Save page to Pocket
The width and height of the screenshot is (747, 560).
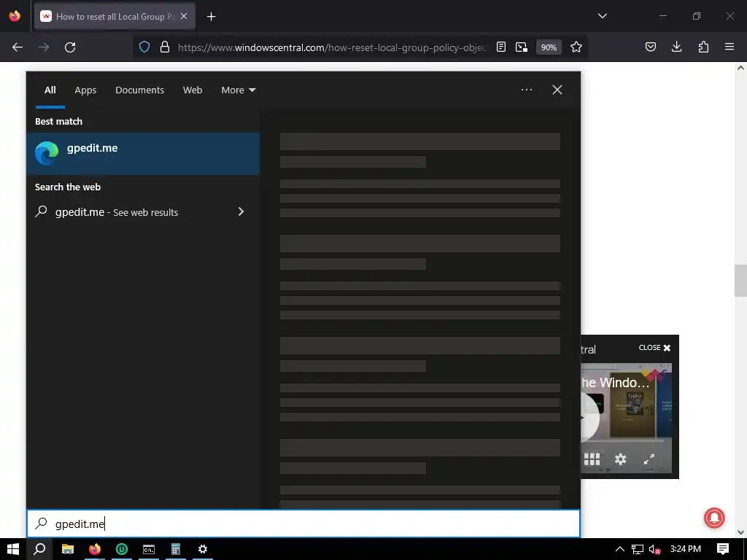click(x=650, y=47)
